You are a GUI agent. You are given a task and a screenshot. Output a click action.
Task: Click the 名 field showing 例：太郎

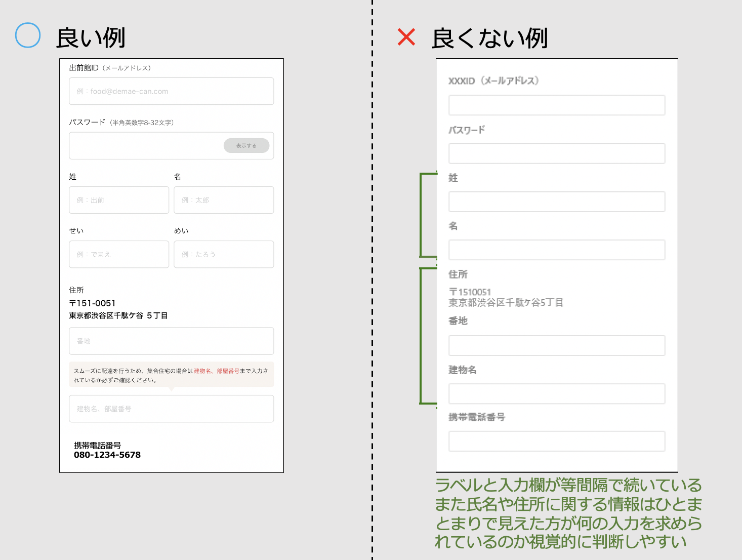[223, 199]
